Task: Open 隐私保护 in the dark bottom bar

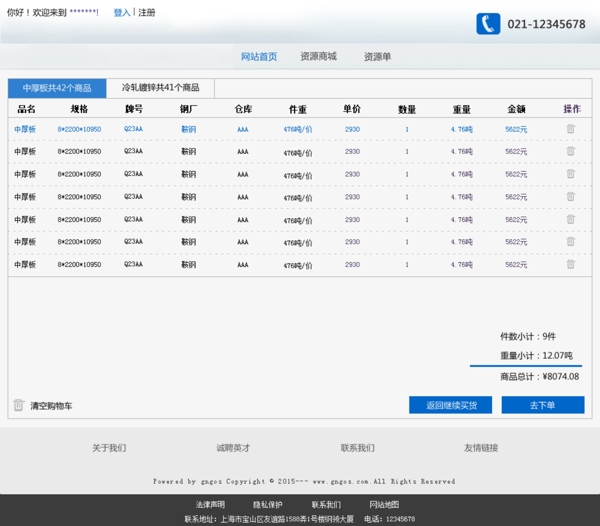Action: 267,505
